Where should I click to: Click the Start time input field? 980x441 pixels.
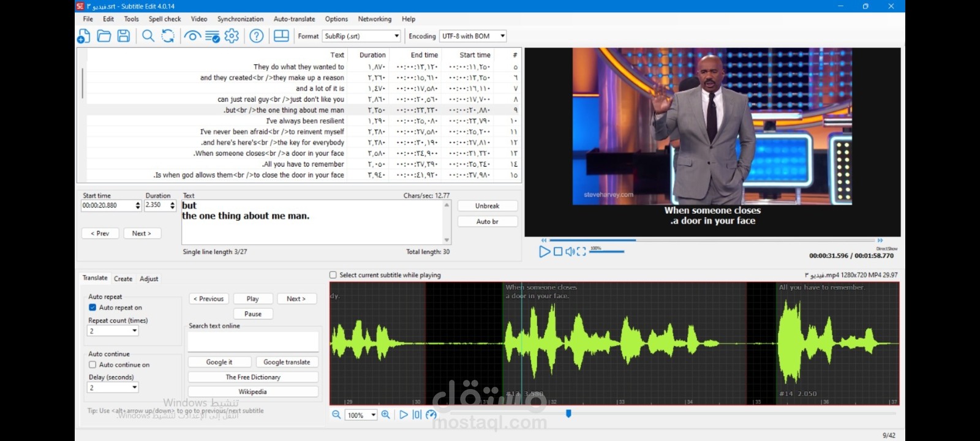click(108, 206)
